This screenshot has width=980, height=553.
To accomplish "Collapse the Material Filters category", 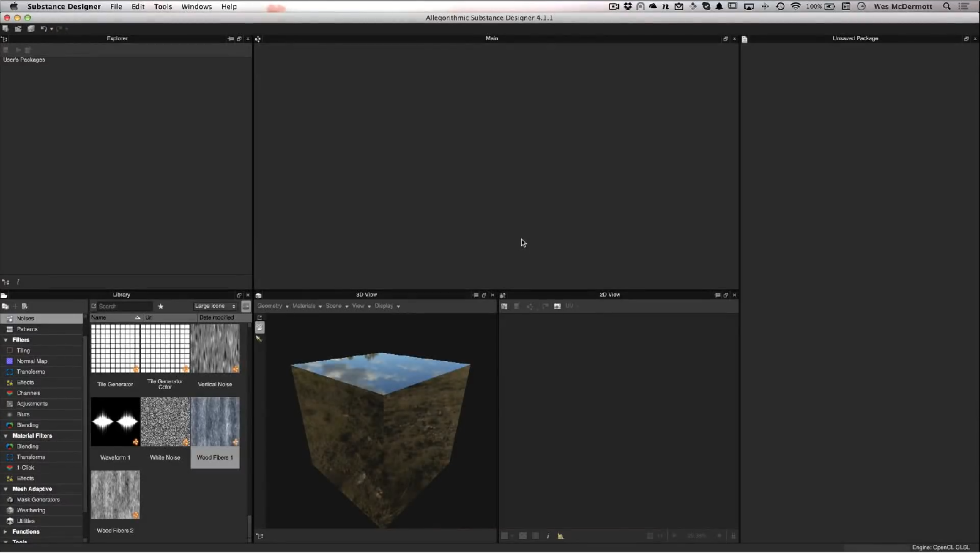I will [6, 436].
